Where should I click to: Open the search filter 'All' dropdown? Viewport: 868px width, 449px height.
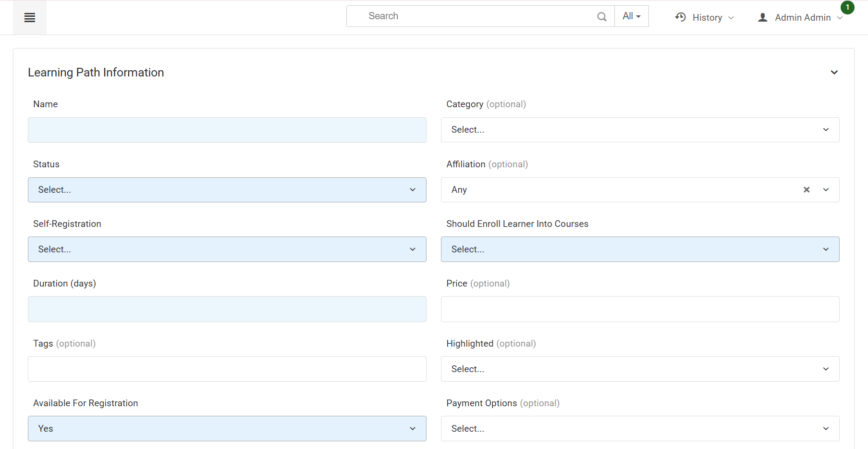[631, 16]
